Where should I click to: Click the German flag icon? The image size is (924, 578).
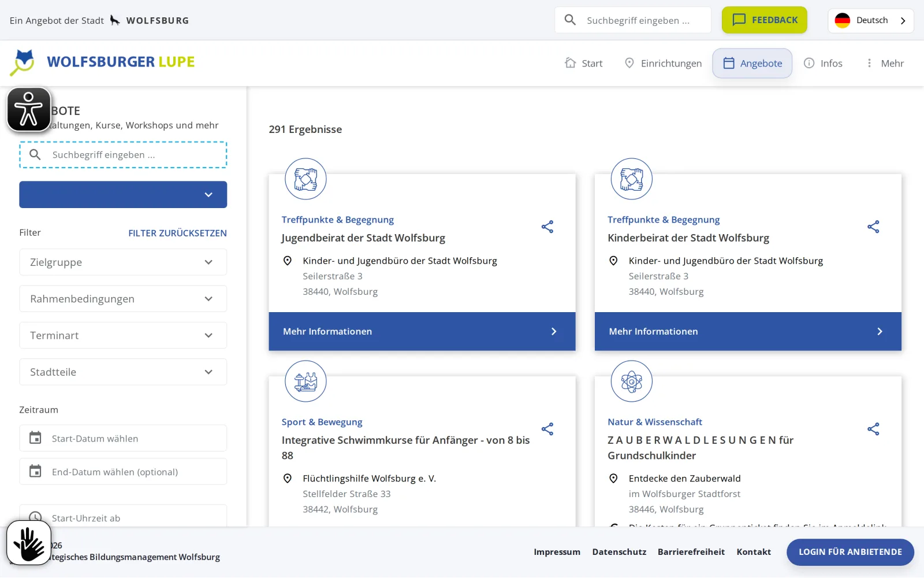[843, 20]
